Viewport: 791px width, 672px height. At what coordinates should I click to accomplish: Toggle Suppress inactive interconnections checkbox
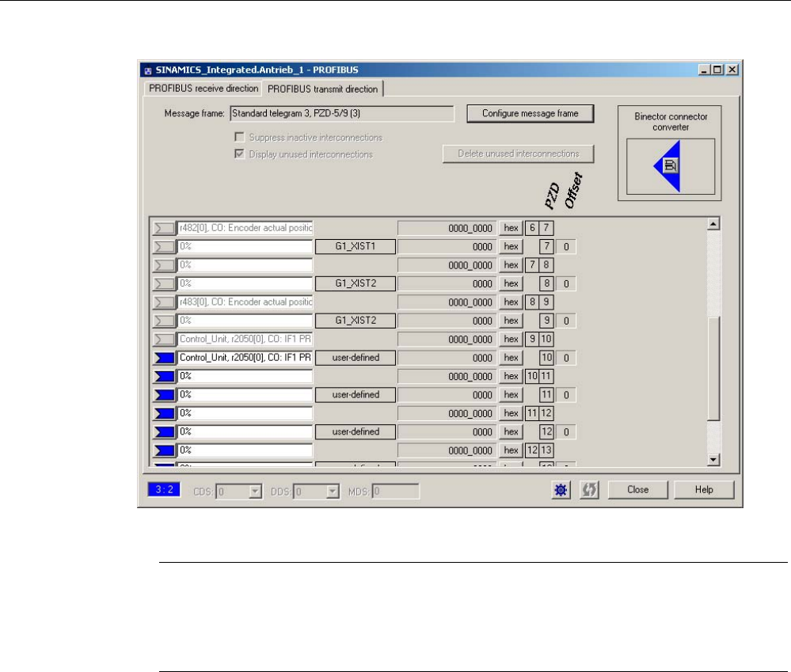coord(240,137)
